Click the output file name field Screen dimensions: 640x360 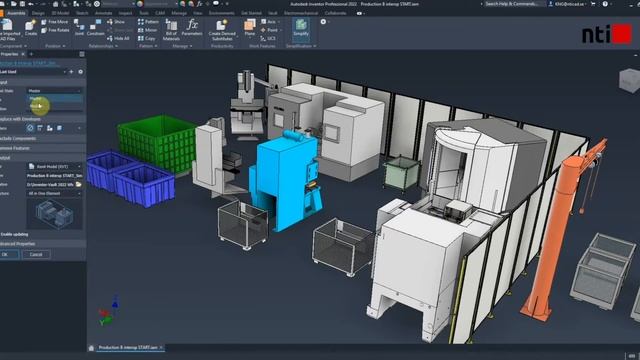(x=54, y=176)
